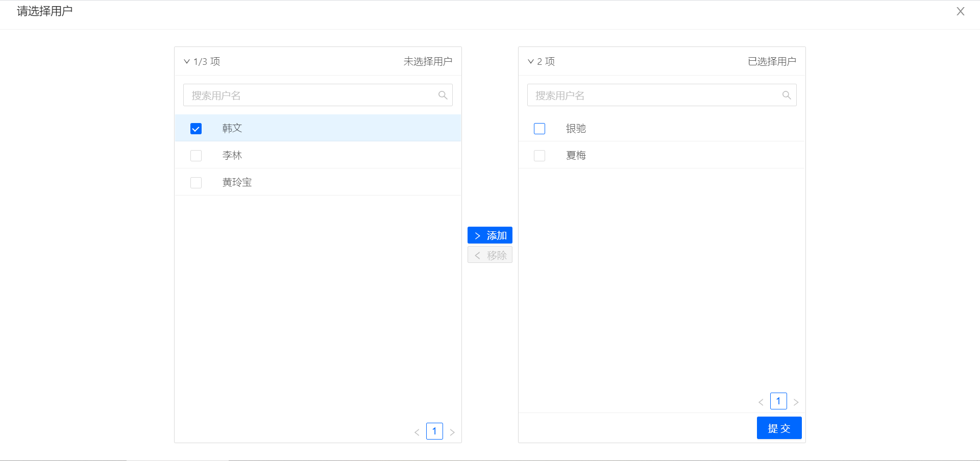
Task: Focus the search field under 未选择用户
Action: [318, 95]
